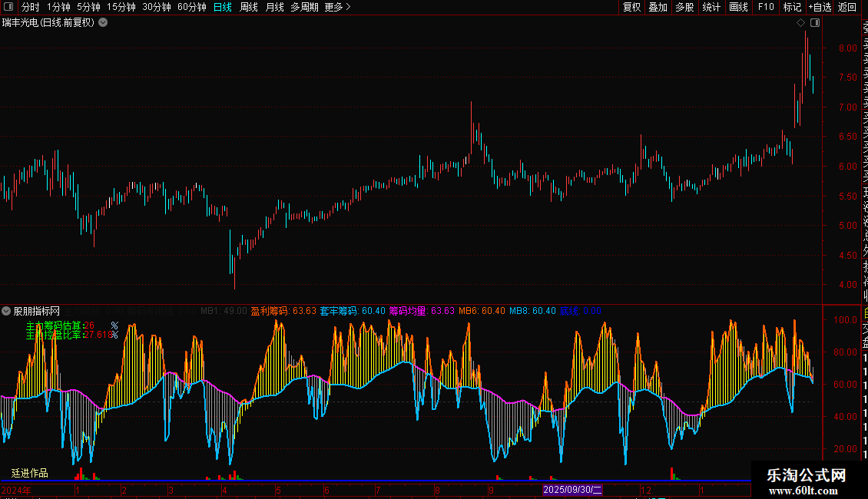
Task: Open the 多股 multi-stock view
Action: tap(684, 7)
